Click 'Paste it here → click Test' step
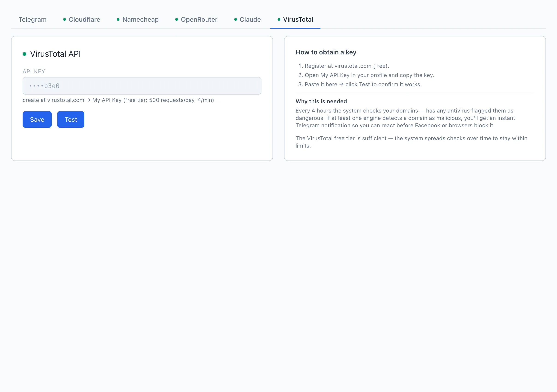This screenshot has width=557, height=392. click(x=363, y=84)
